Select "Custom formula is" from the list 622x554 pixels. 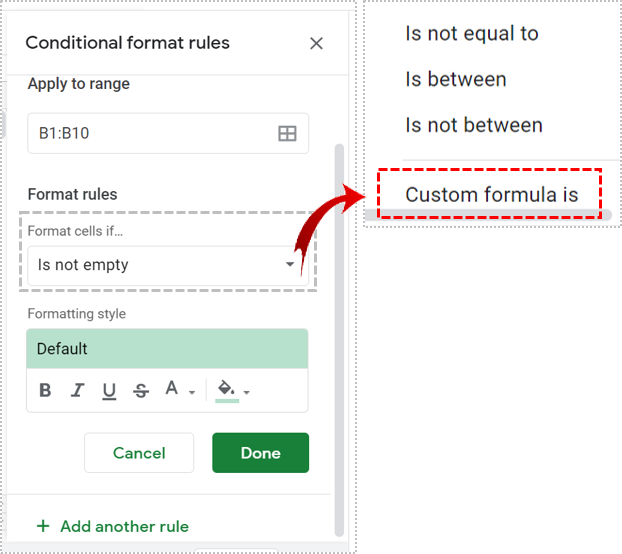[x=491, y=194]
